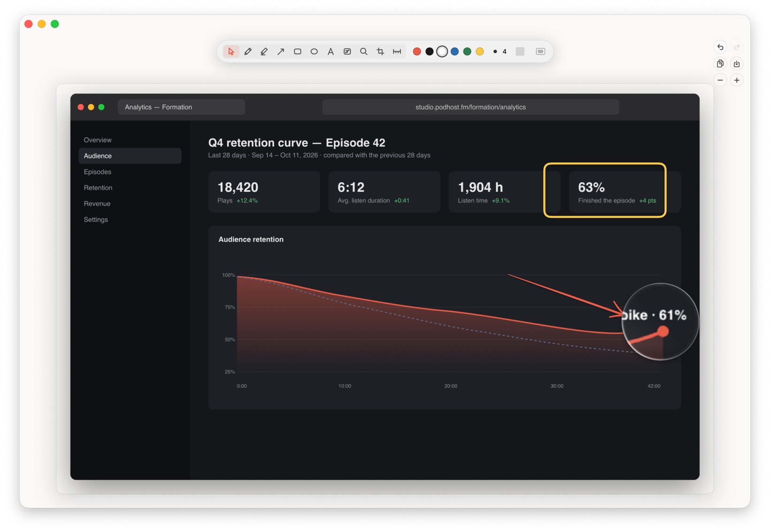Open Retention in the captured sidebar
The height and width of the screenshot is (532, 770).
[130, 188]
